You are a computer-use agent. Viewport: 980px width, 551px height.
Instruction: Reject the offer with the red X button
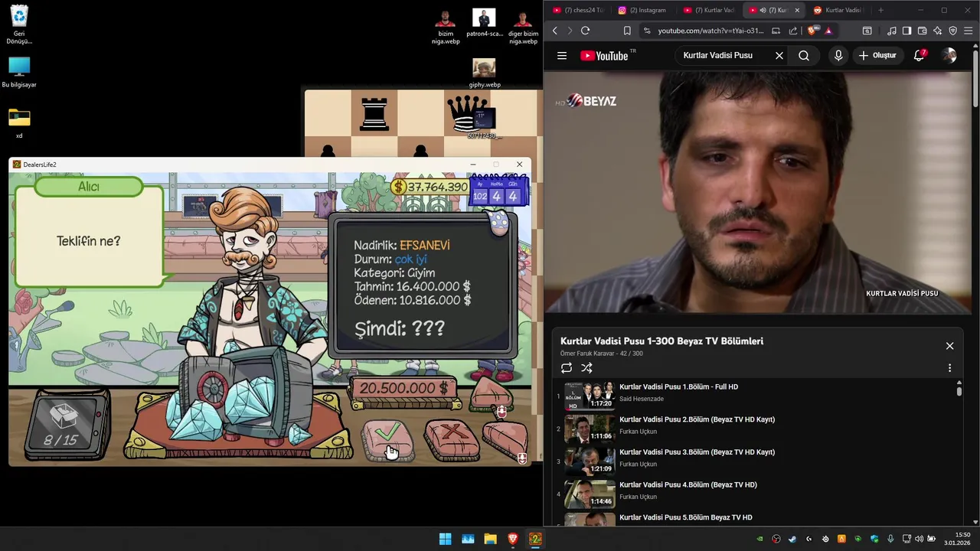coord(452,439)
